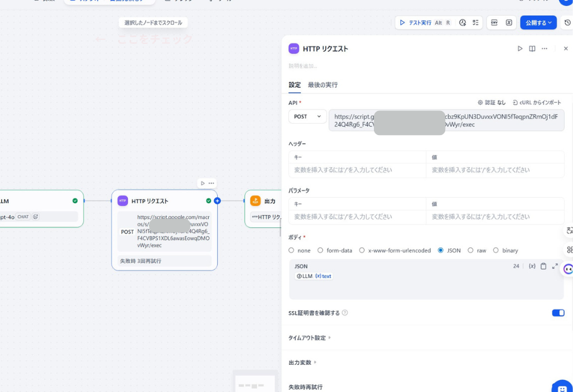Open the checklist icon next to テスト実行
This screenshot has height=392, width=573.
(x=475, y=22)
